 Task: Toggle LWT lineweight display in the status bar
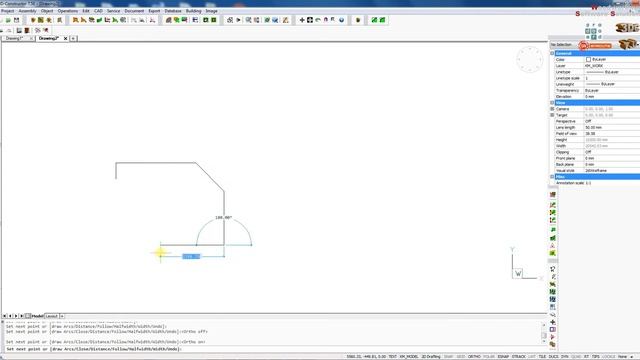(532, 357)
